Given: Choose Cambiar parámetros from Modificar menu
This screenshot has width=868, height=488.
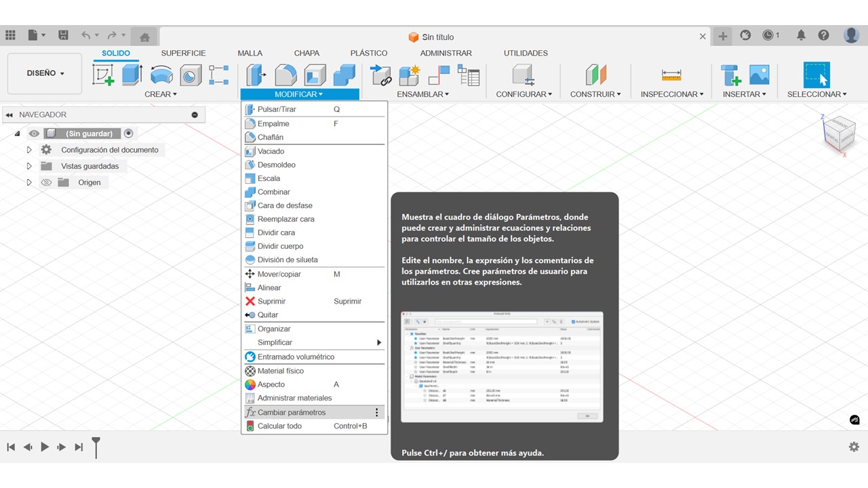Looking at the screenshot, I should [x=292, y=412].
